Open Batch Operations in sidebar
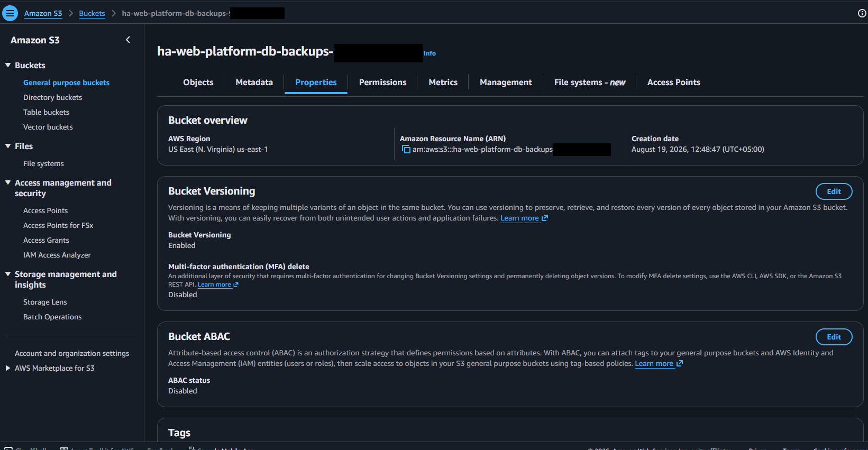The width and height of the screenshot is (868, 450). click(x=52, y=317)
